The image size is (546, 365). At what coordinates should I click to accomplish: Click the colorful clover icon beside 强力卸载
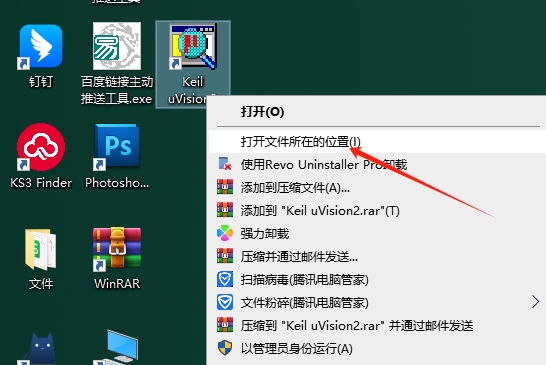(225, 233)
